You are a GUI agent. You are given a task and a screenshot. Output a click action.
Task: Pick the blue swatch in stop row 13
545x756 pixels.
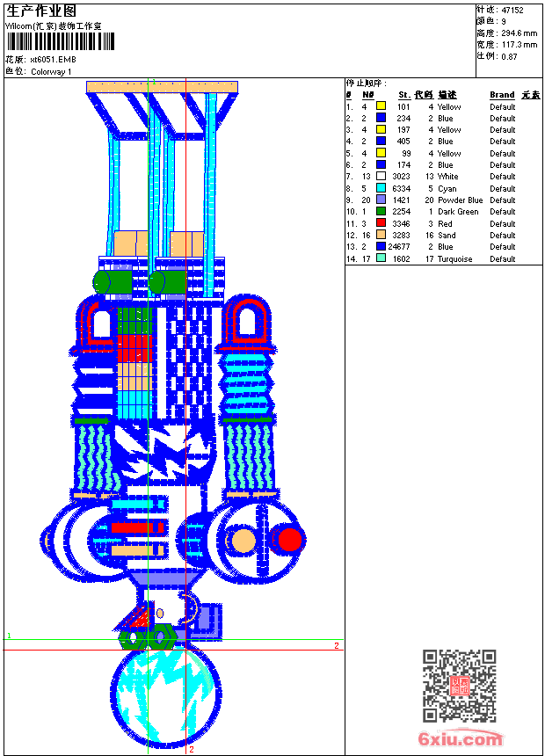coord(381,246)
